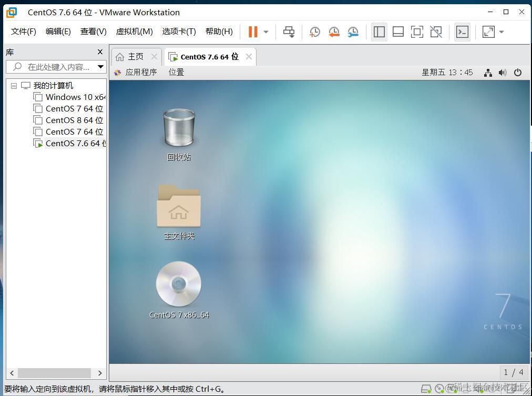Select the 回收站 trash desktop icon
This screenshot has height=396, width=532.
(x=179, y=135)
